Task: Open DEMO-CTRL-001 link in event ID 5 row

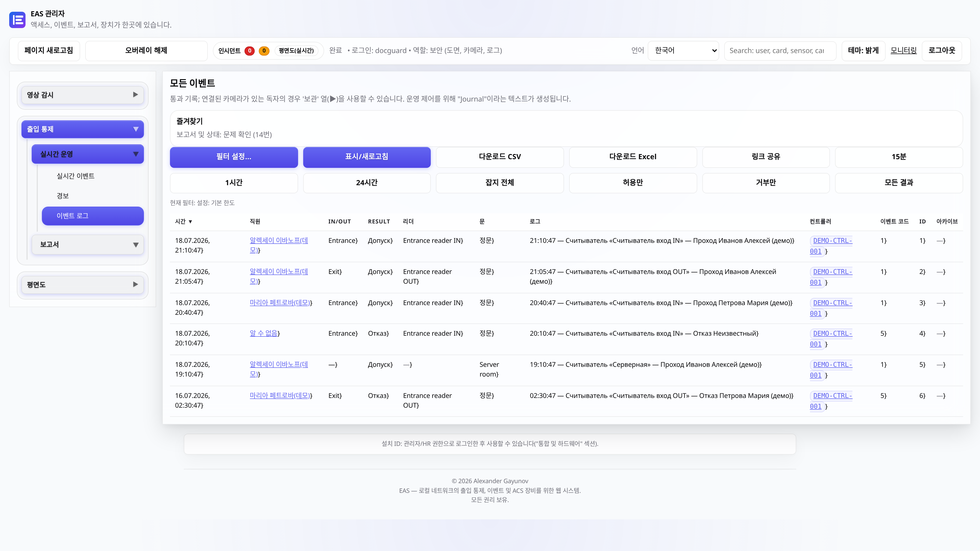Action: (x=831, y=370)
